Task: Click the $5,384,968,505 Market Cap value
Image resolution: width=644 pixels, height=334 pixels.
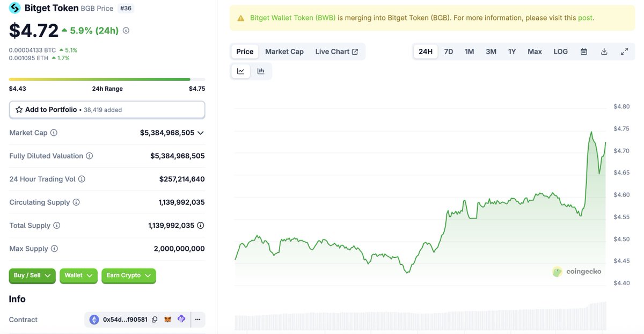Action: pos(167,133)
